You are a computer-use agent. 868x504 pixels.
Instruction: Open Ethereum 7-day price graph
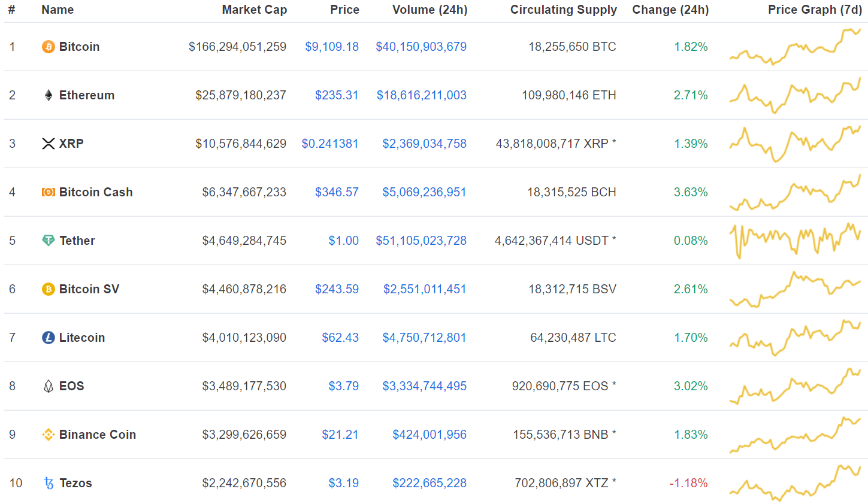click(795, 95)
